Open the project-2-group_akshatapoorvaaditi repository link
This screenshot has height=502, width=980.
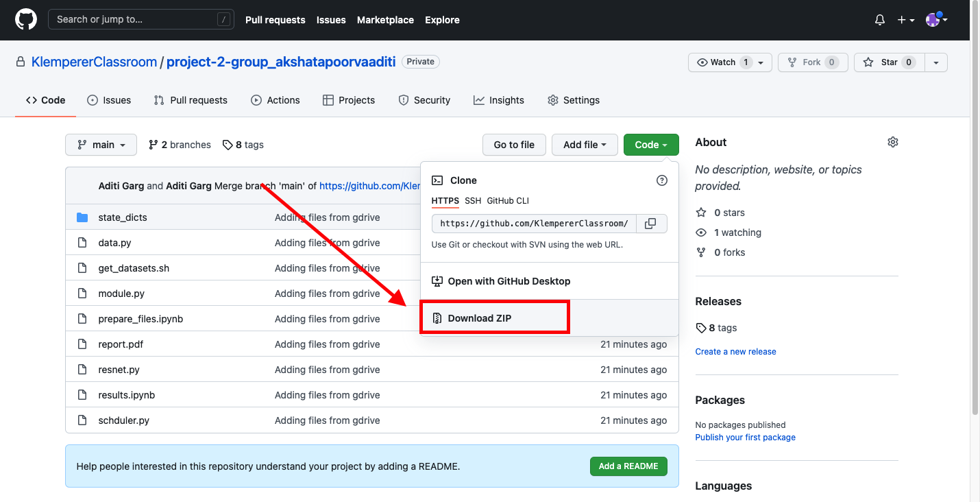click(281, 62)
